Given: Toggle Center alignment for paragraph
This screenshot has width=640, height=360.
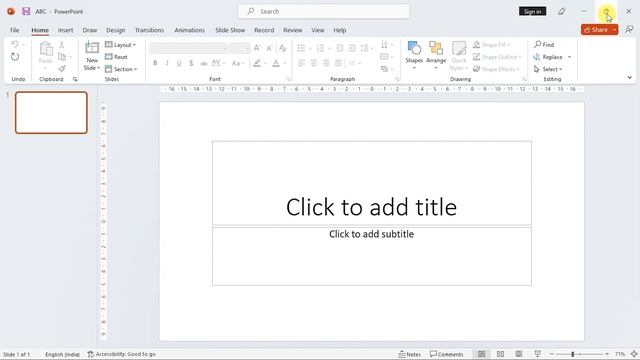Looking at the screenshot, I should (x=314, y=63).
